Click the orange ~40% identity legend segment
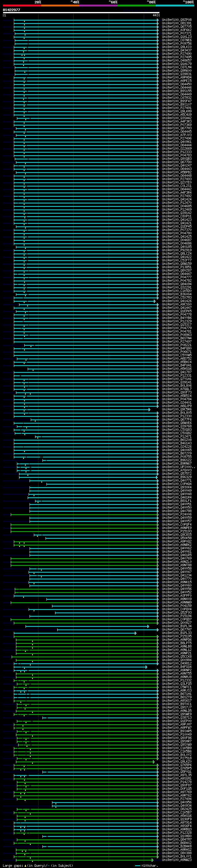Viewport: 197px width, 868px height. [60, 6]
